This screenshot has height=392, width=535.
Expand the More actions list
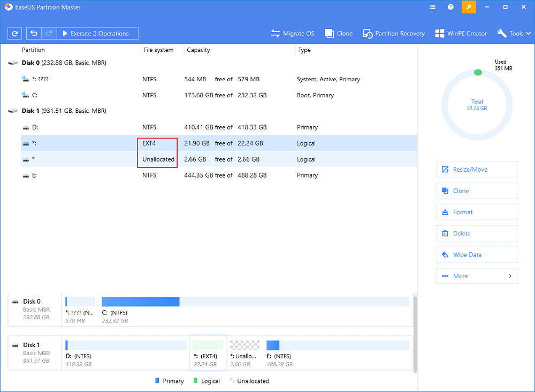pyautogui.click(x=477, y=276)
